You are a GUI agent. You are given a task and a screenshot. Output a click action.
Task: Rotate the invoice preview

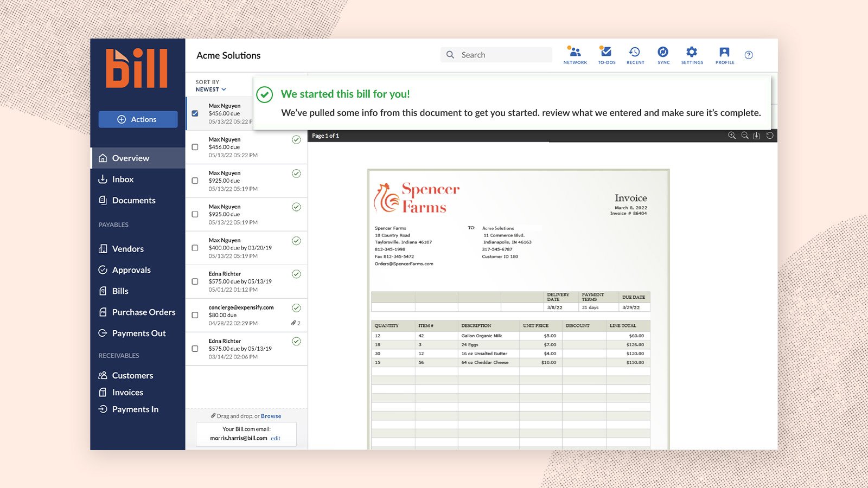click(769, 136)
